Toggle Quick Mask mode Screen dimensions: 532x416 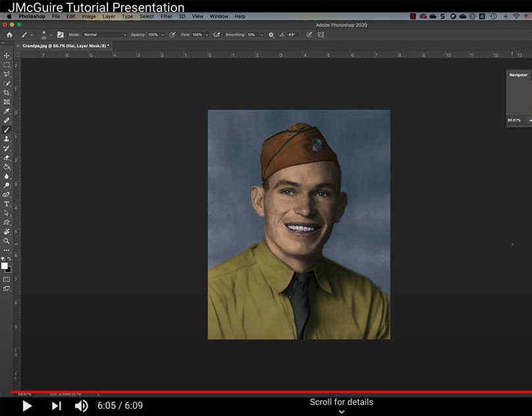7,279
